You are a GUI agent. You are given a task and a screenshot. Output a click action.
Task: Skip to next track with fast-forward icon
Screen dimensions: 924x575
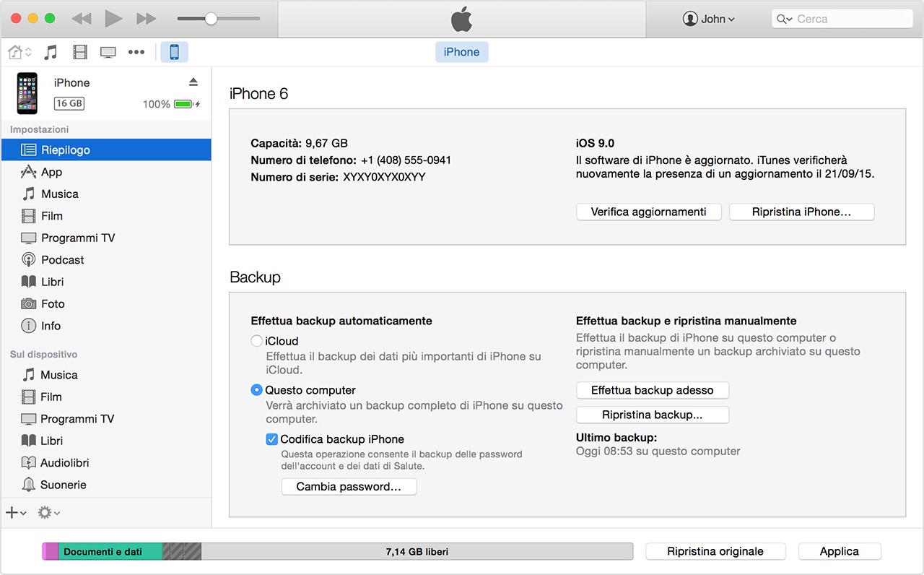click(147, 19)
